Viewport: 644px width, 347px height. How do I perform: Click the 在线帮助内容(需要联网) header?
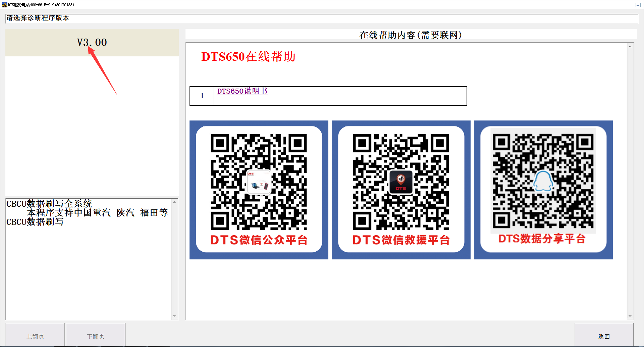tap(411, 35)
